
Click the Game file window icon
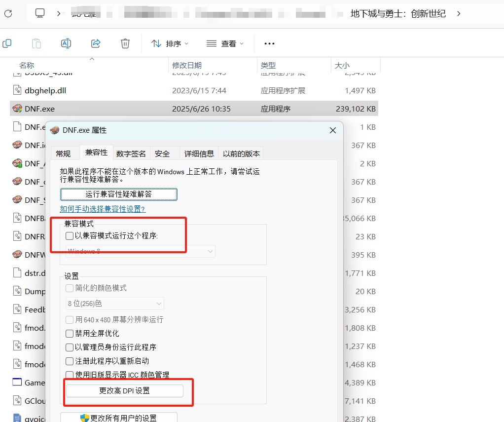point(17,382)
